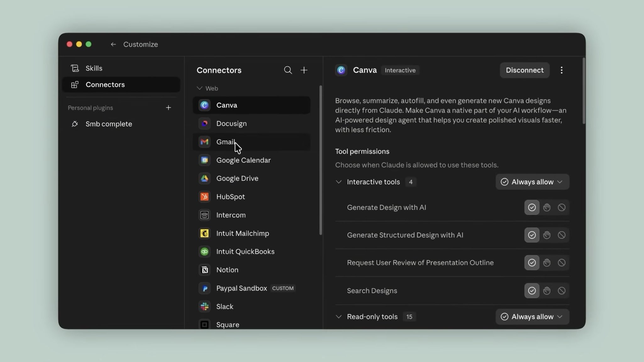Open the Google Drive connector
Image resolution: width=644 pixels, height=362 pixels.
[x=252, y=178]
